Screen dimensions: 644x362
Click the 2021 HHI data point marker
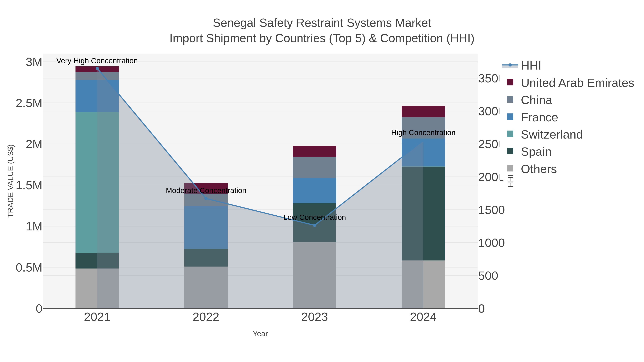point(97,68)
